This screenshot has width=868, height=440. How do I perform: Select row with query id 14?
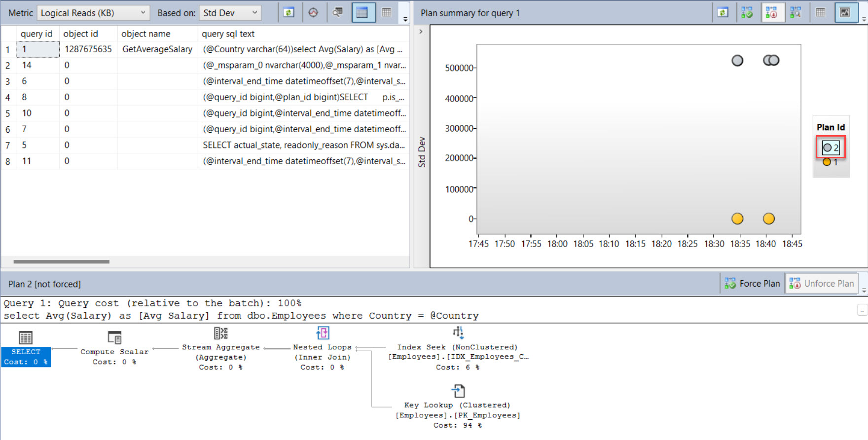point(205,65)
